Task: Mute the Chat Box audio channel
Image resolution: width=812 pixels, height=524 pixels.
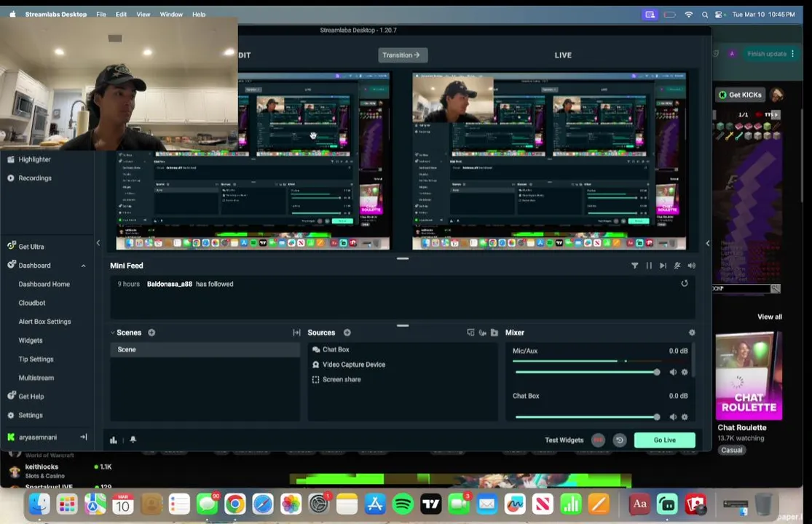Action: [673, 417]
